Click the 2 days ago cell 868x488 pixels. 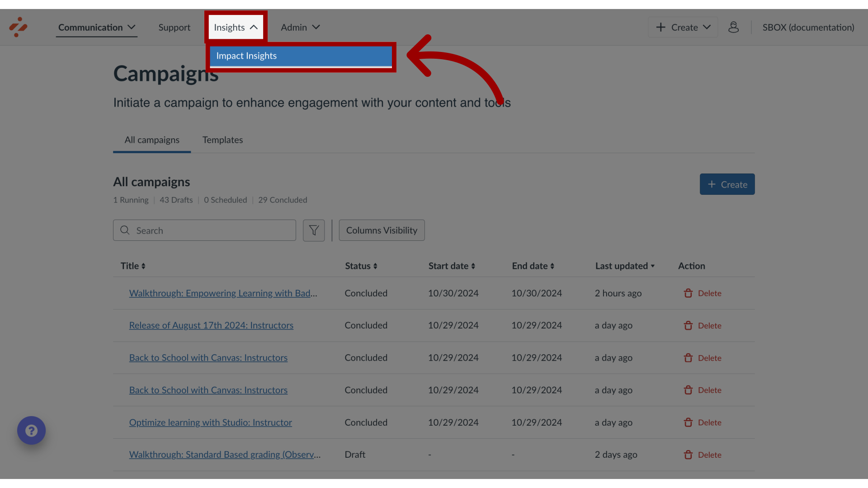pos(616,455)
